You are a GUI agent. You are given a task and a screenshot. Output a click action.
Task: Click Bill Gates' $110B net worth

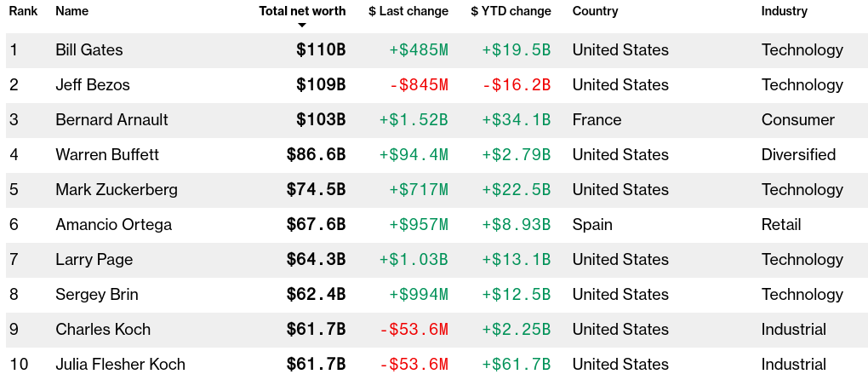[321, 50]
